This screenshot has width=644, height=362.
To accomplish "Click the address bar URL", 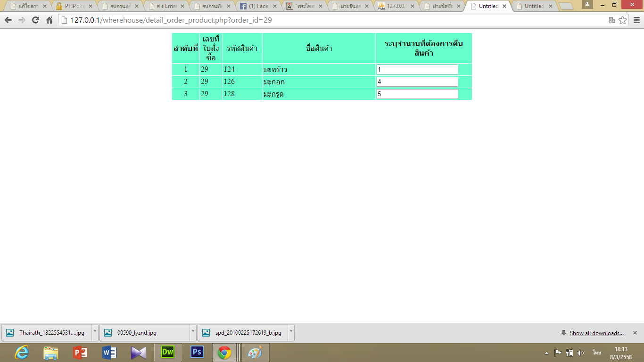I will pyautogui.click(x=171, y=20).
